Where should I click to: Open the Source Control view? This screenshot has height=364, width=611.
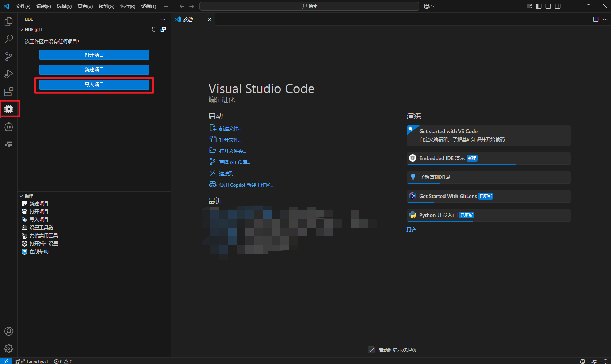point(9,57)
